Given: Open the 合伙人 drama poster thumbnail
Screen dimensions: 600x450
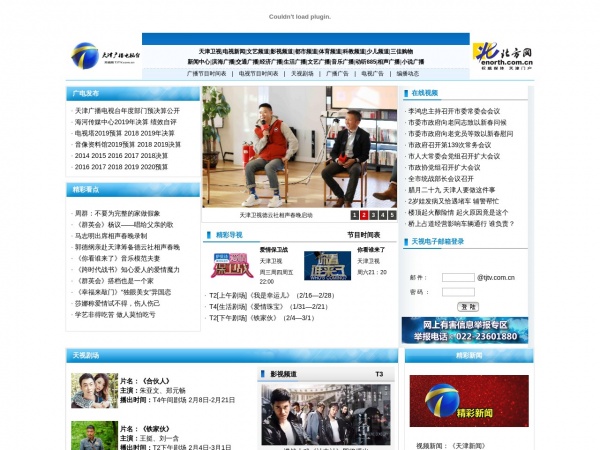Looking at the screenshot, I should pos(95,391).
